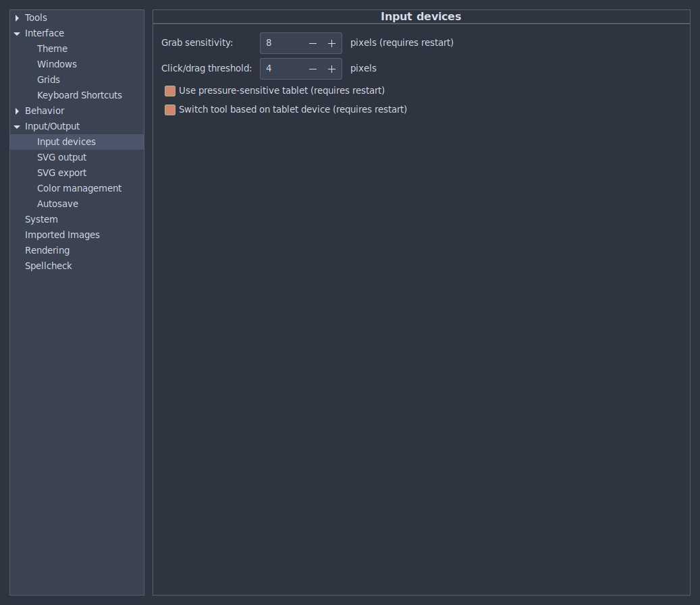Expand the Tools tree section
The image size is (700, 605).
tap(17, 18)
